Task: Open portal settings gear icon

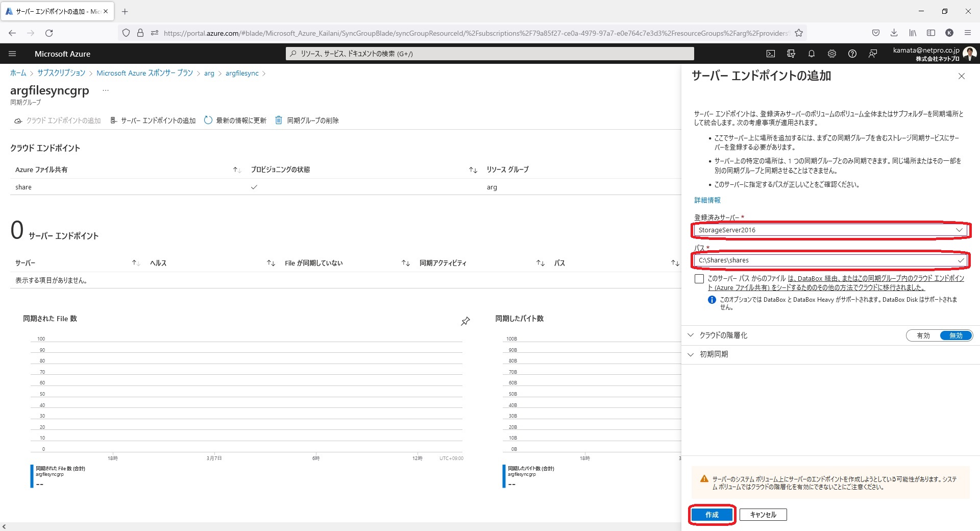Action: [x=832, y=54]
